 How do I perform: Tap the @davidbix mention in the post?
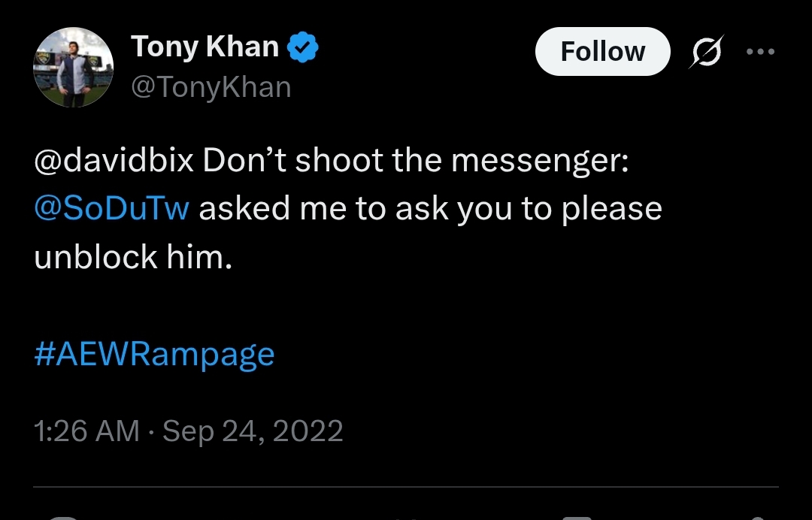[114, 161]
